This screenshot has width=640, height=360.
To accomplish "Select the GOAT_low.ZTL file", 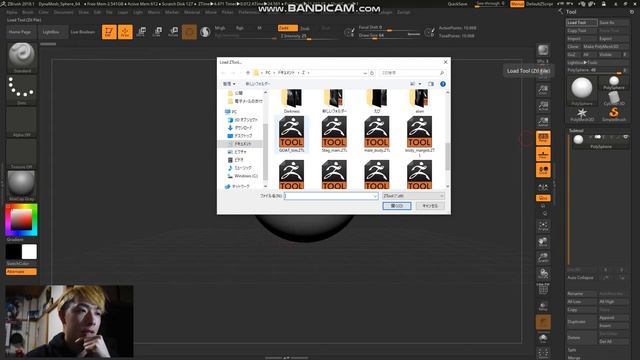I will point(291,134).
